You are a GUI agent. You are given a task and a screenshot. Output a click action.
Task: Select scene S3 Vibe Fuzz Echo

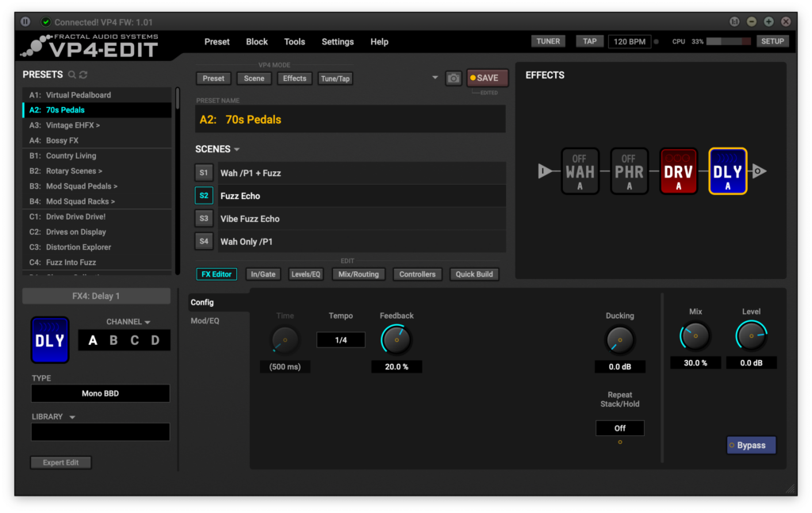pos(204,218)
